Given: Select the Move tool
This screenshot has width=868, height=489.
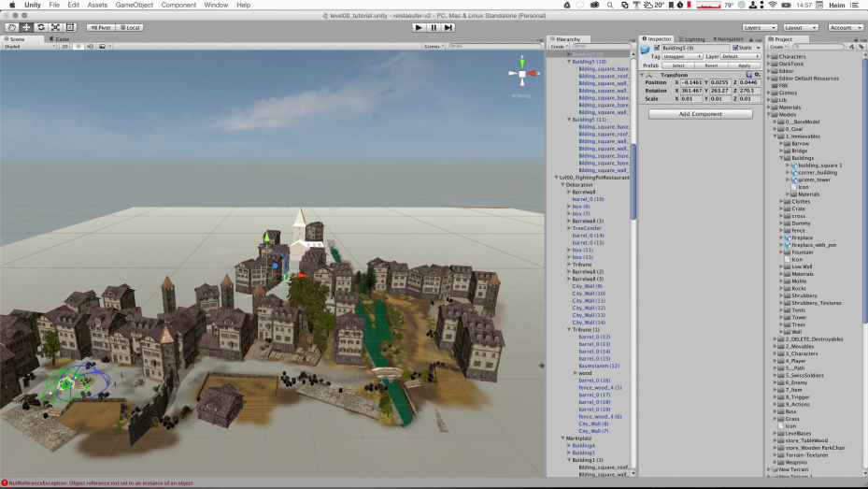Looking at the screenshot, I should pyautogui.click(x=27, y=27).
